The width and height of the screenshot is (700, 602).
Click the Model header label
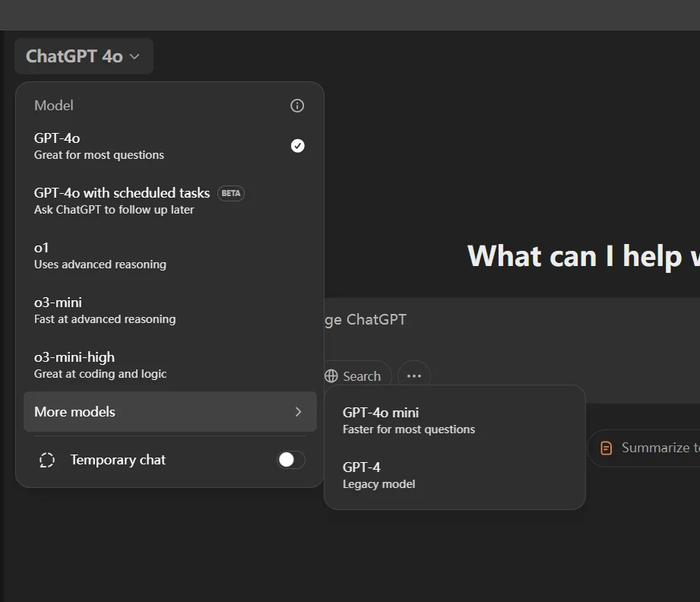tap(53, 106)
